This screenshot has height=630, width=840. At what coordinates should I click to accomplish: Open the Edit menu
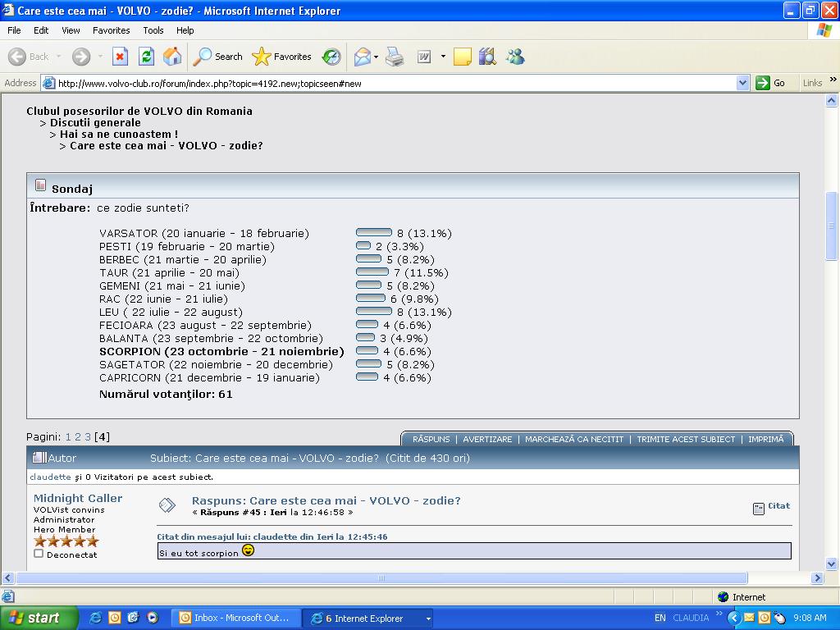point(41,30)
